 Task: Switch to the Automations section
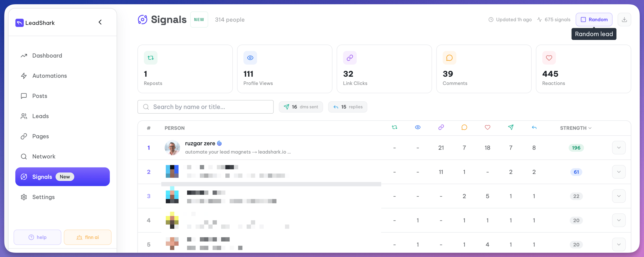click(50, 76)
